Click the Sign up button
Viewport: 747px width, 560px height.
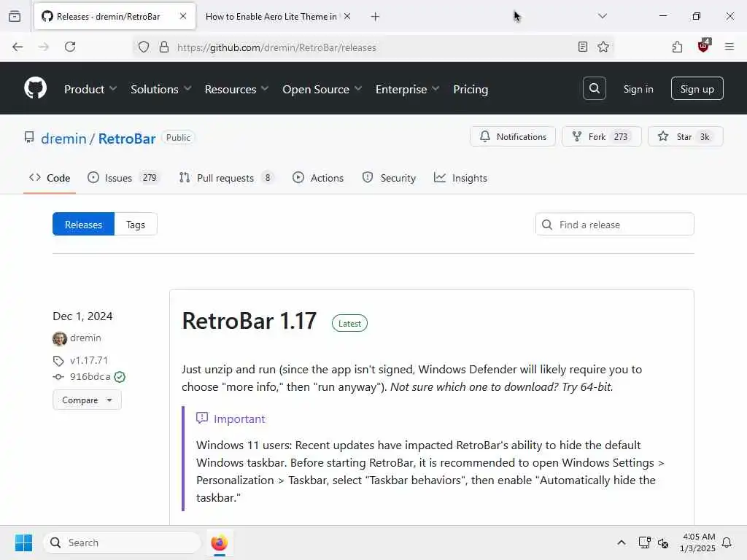click(x=697, y=88)
